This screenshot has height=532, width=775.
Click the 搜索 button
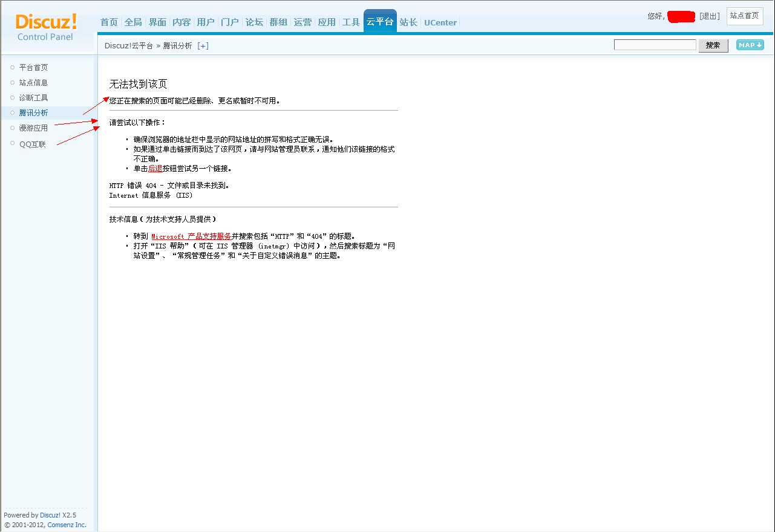(x=713, y=45)
